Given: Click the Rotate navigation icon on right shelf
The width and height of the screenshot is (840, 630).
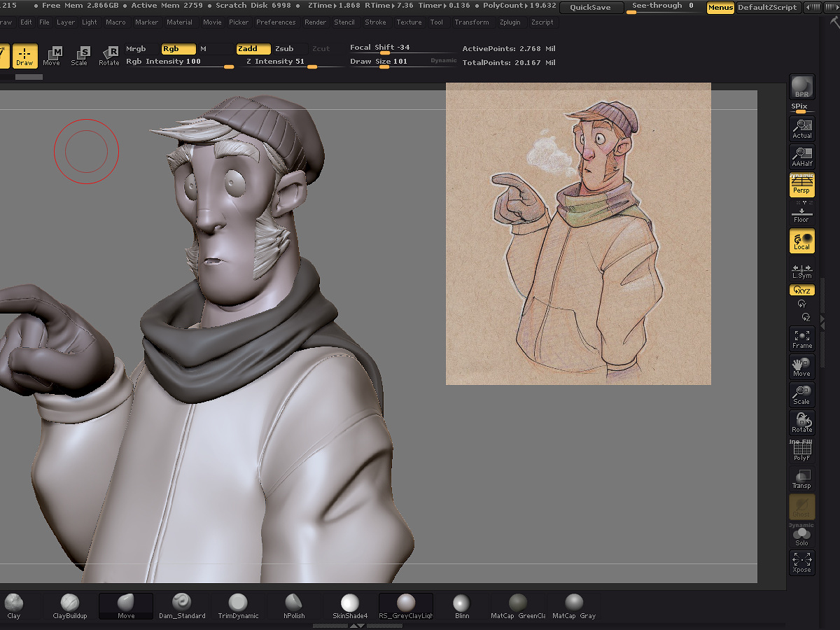Looking at the screenshot, I should 801,423.
